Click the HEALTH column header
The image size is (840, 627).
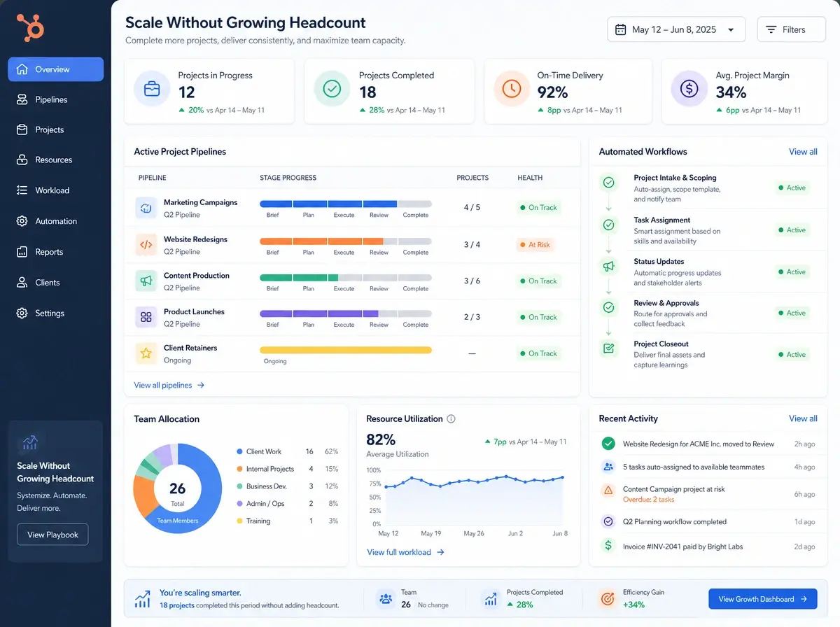click(x=530, y=178)
